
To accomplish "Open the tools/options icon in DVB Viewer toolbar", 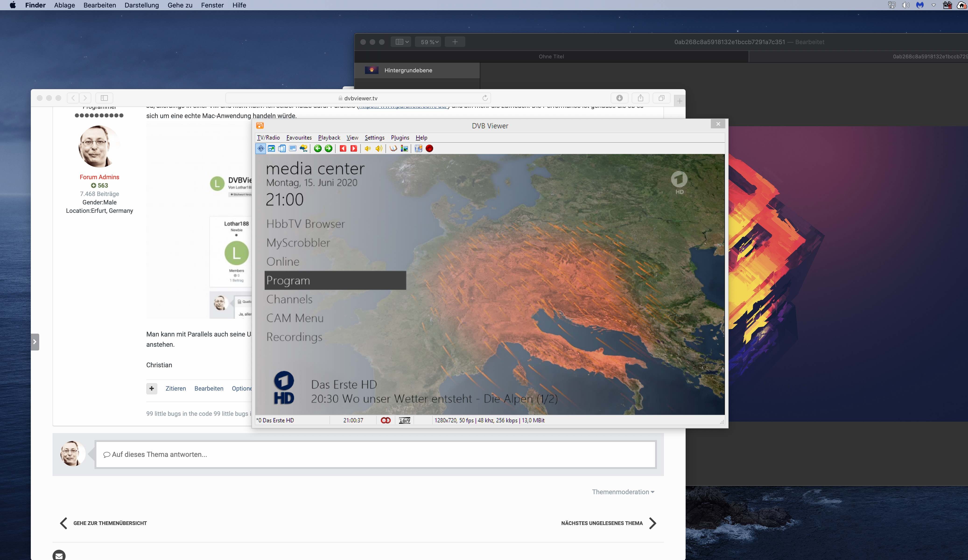I will (418, 149).
